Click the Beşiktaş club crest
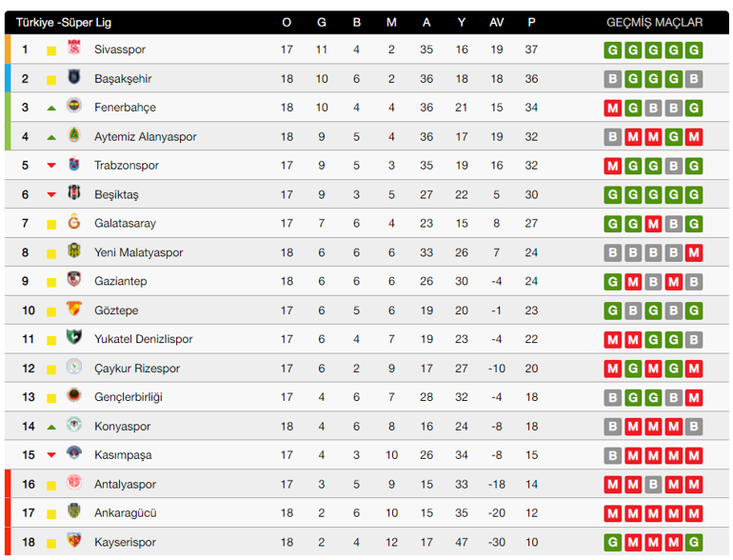Viewport: 733px width, 560px height. pyautogui.click(x=74, y=194)
